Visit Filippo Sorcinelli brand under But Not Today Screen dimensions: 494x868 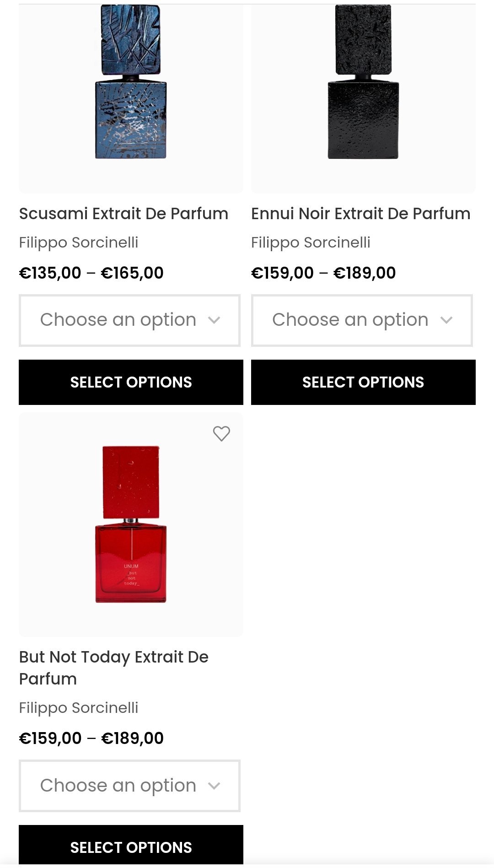pyautogui.click(x=79, y=708)
